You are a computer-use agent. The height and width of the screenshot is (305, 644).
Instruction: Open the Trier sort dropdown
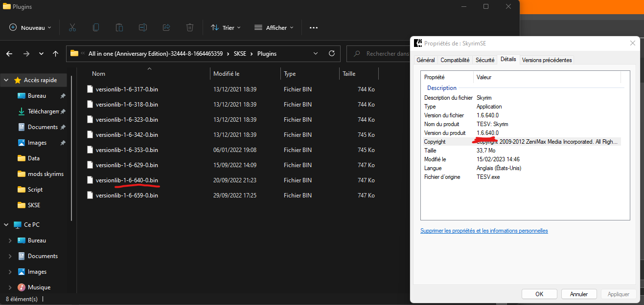226,28
